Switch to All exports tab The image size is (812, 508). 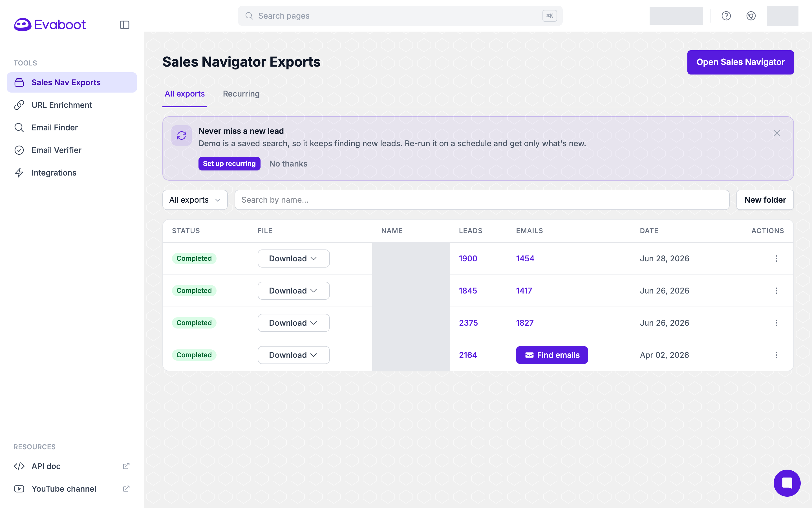coord(185,94)
